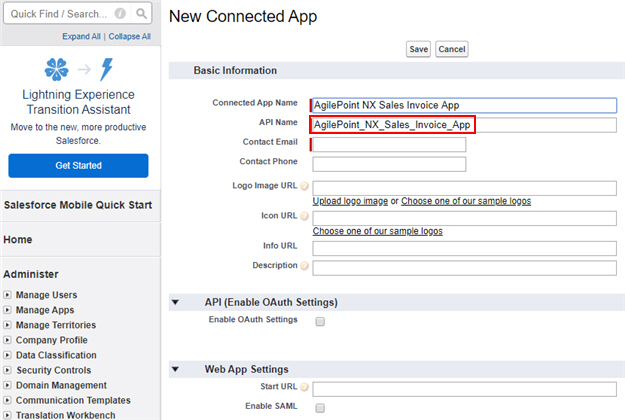625x420 pixels.
Task: Click the Connected App Name field
Action: coord(464,105)
